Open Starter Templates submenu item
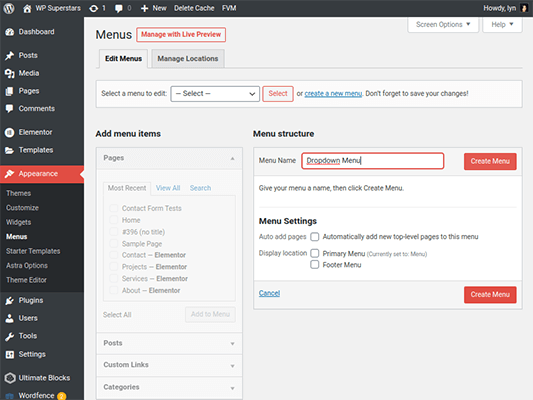Viewport: 533px width, 400px height. point(33,251)
